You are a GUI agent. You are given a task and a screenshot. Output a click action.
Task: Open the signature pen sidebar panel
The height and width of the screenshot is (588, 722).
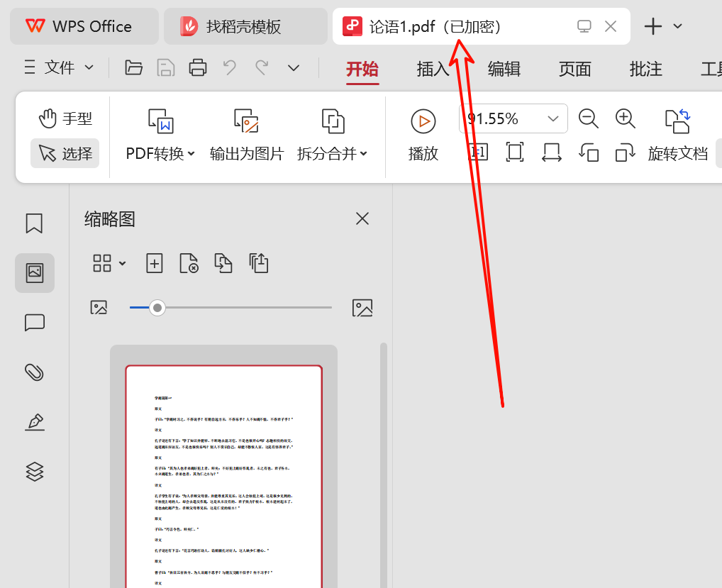[x=34, y=422]
